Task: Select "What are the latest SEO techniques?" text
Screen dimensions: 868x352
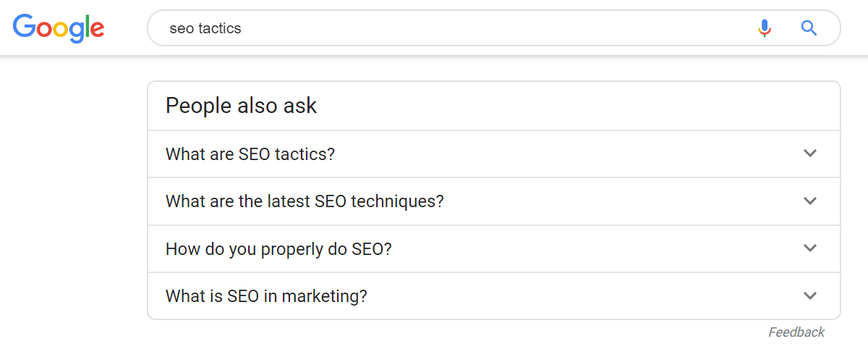Action: pos(305,201)
